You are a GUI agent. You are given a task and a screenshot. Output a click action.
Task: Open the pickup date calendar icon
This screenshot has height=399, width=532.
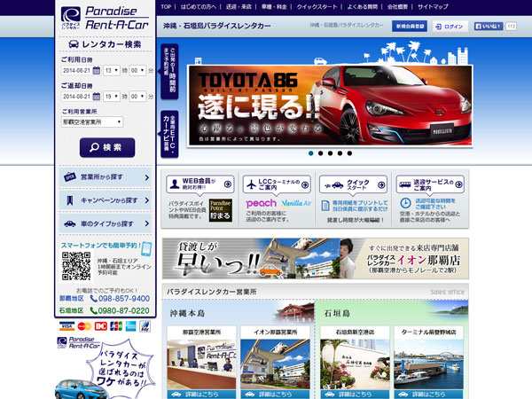97,69
